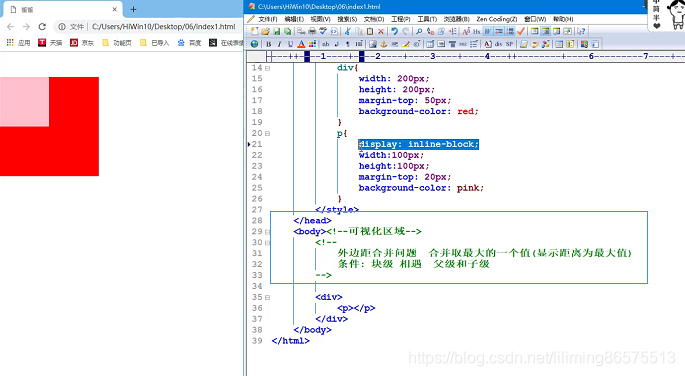
Task: Click the code line 'background-color: pink;'
Action: 421,188
